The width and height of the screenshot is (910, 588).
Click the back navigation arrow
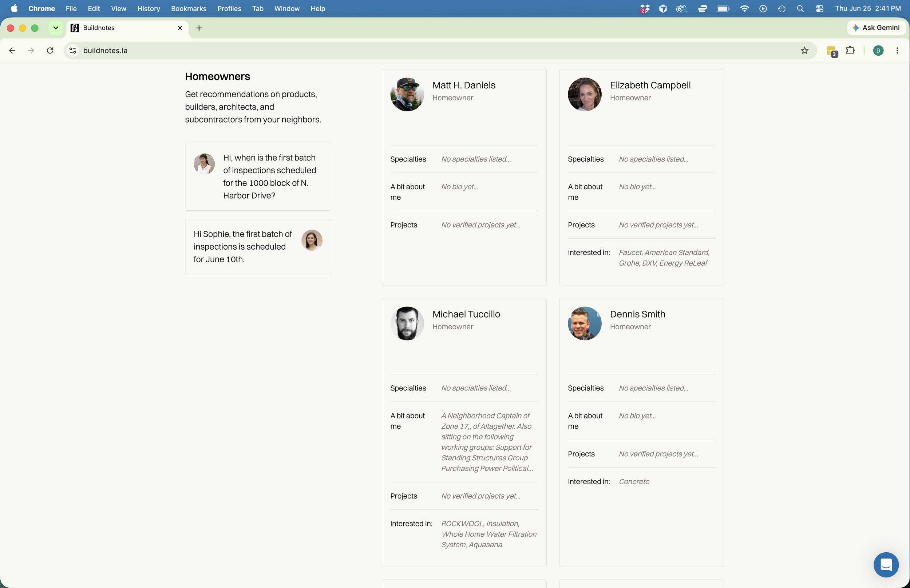(x=12, y=51)
